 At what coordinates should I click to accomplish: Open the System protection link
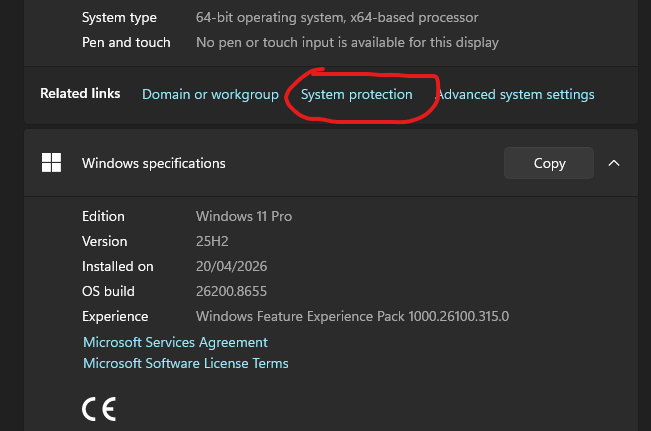357,95
